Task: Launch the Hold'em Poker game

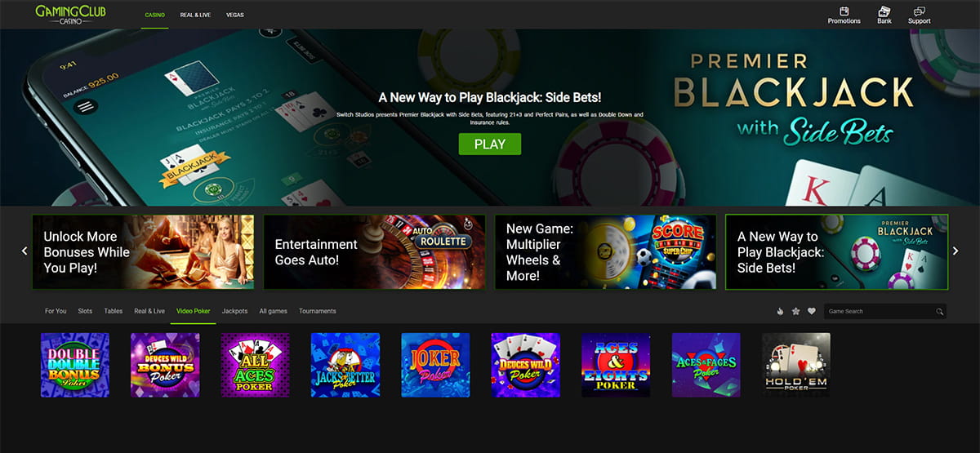Action: pyautogui.click(x=796, y=365)
